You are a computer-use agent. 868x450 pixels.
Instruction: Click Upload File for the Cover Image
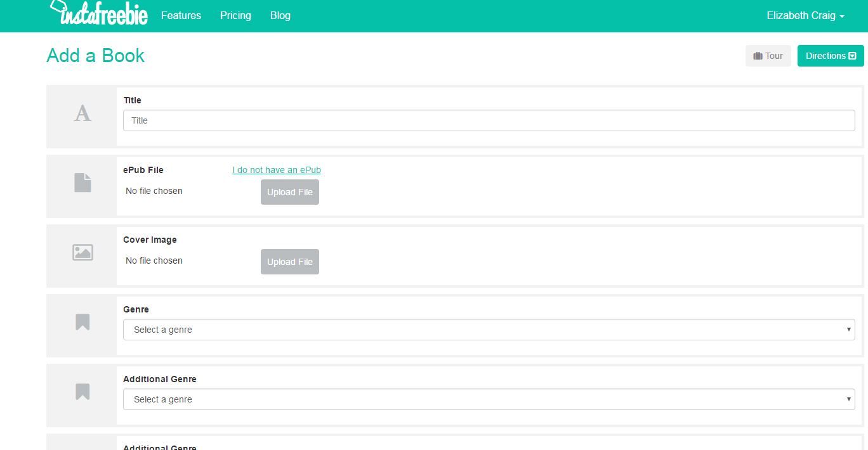coord(290,262)
